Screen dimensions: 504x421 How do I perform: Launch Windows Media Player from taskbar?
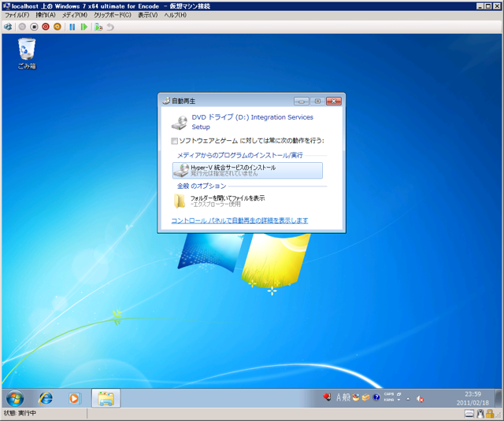[75, 398]
